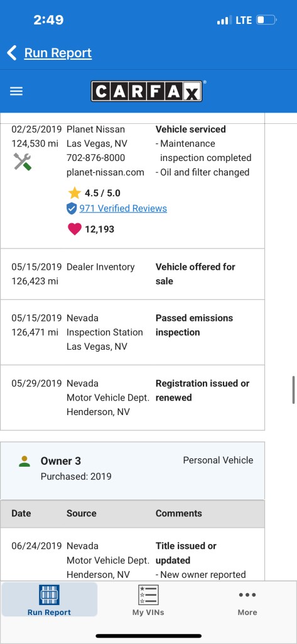297x644 pixels.
Task: Tap the battery indicator in status bar
Action: 267,20
